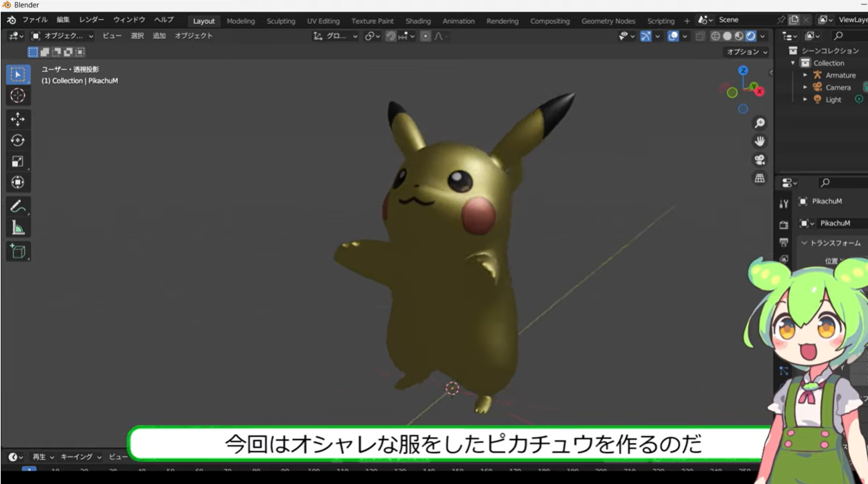Viewport: 868px width, 484px height.
Task: Expand the Armature tree item
Action: 806,75
